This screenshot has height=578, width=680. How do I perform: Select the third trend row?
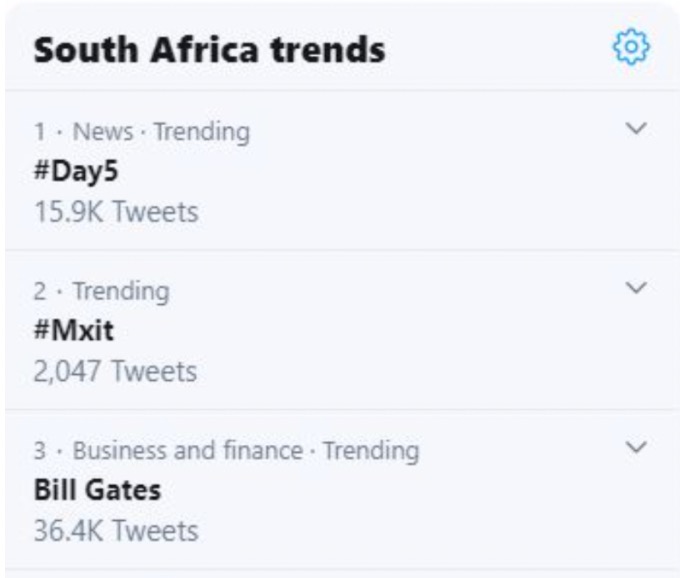pos(340,489)
